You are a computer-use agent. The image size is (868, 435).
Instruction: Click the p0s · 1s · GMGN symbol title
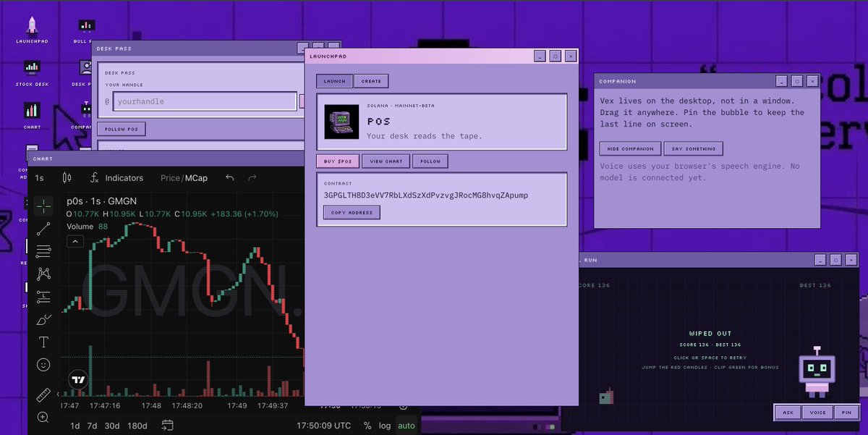(x=102, y=201)
